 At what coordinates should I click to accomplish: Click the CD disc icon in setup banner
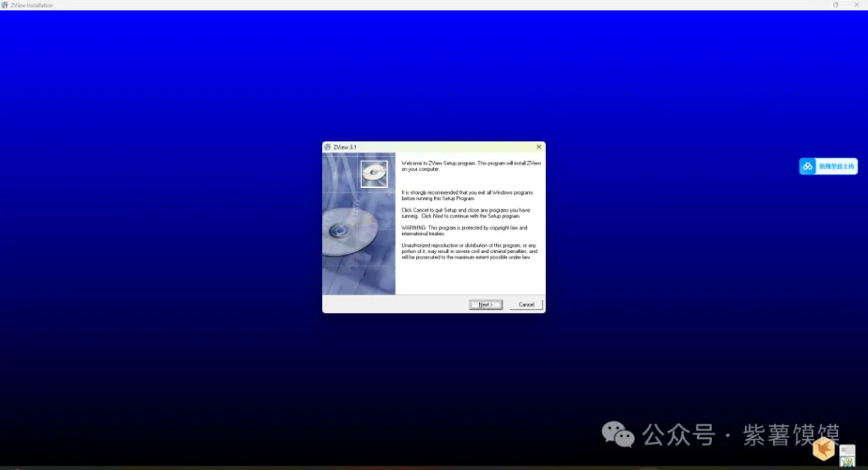click(x=374, y=174)
